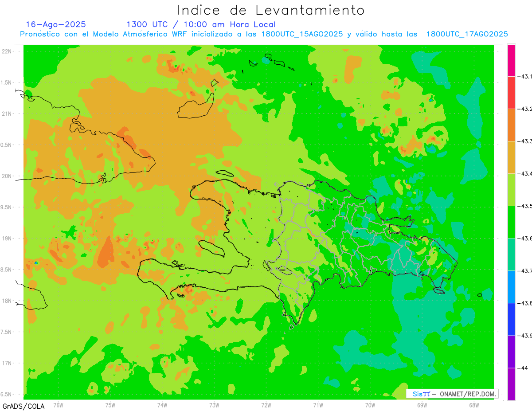Pick the violet swatch below -44

point(511,384)
